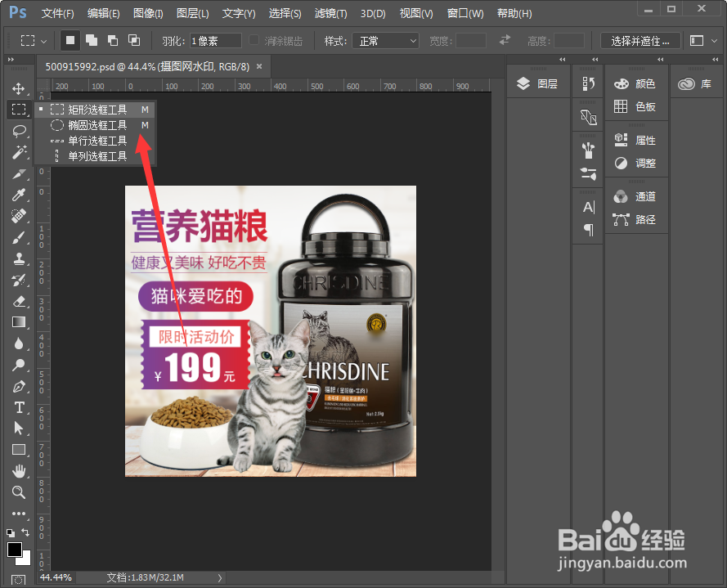Select the Eyedropper tool
The image size is (727, 588).
(19, 195)
